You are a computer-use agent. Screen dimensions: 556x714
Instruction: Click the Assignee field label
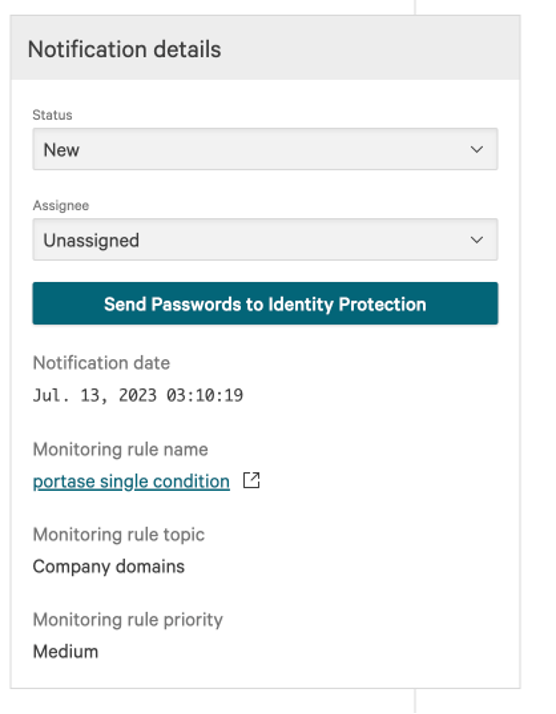(x=61, y=205)
